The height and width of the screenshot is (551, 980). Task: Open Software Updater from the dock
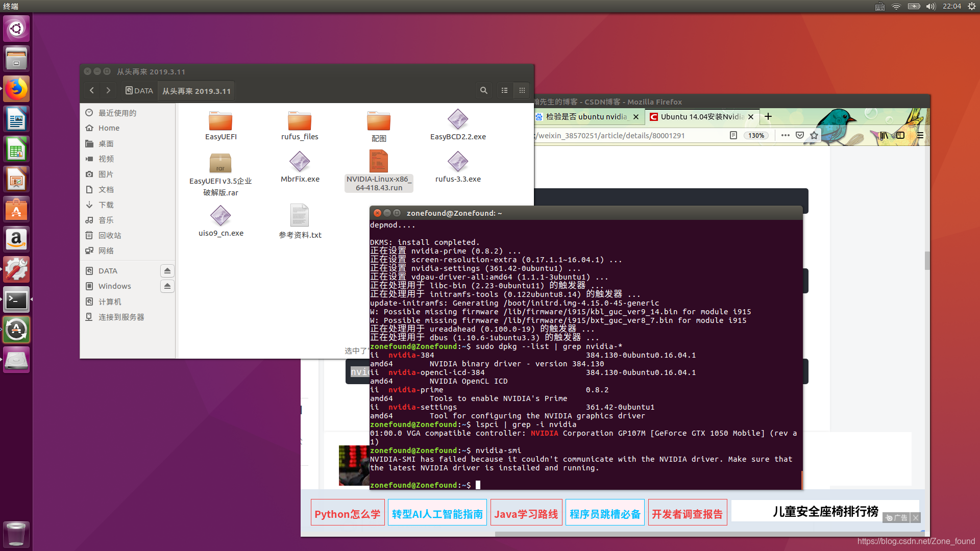tap(16, 330)
